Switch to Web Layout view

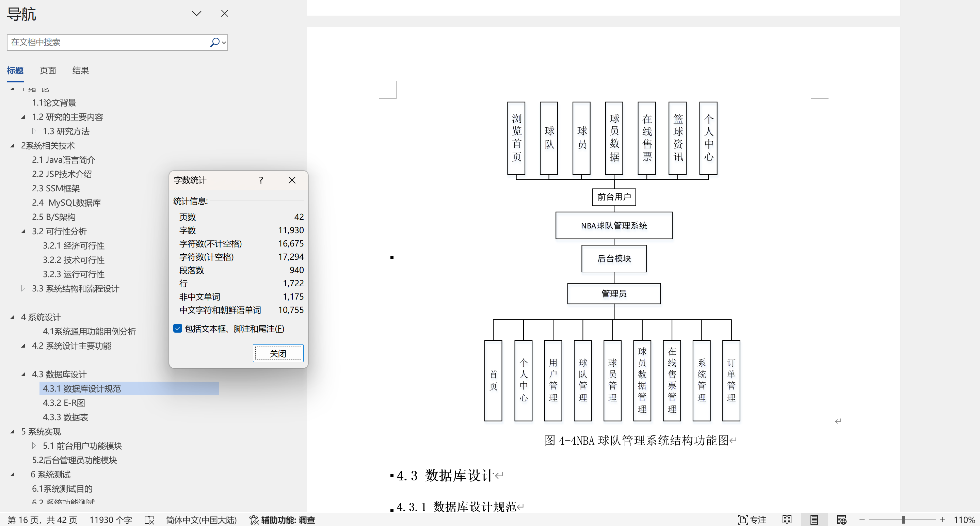click(841, 520)
